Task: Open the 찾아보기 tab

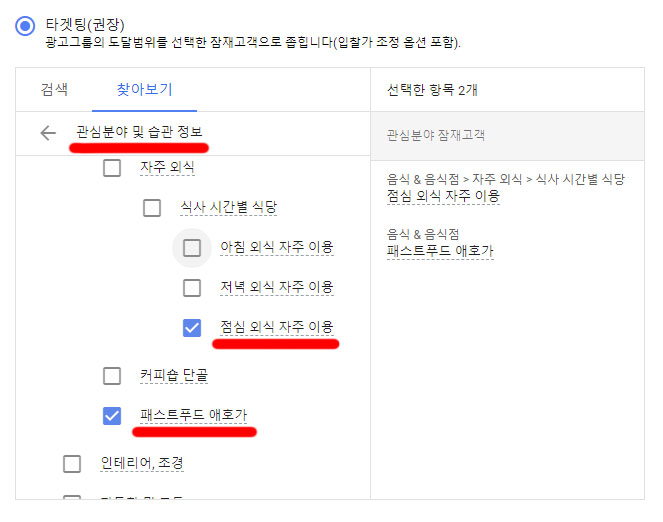Action: click(145, 89)
